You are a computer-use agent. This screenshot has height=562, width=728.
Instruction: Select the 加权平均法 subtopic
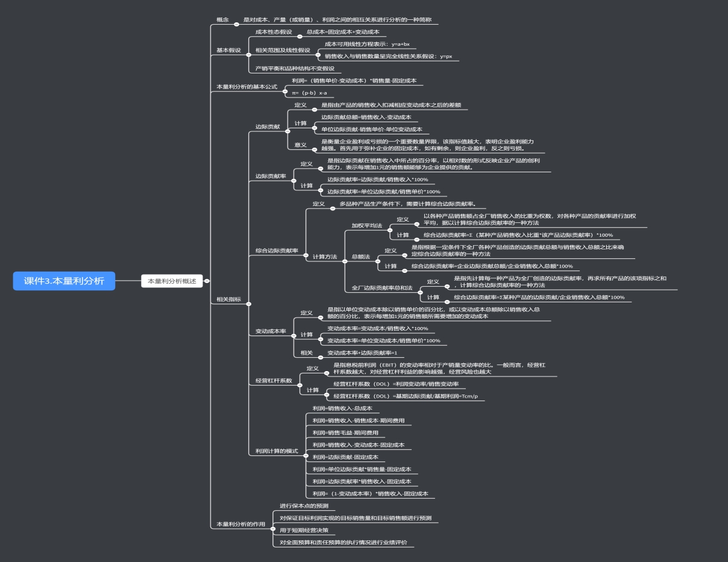pyautogui.click(x=366, y=225)
